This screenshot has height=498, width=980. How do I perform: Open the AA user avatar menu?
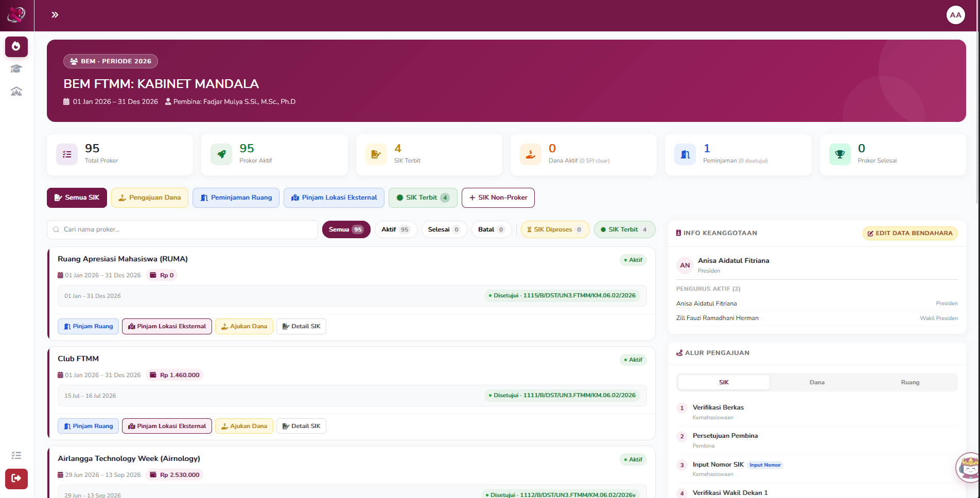(x=955, y=15)
